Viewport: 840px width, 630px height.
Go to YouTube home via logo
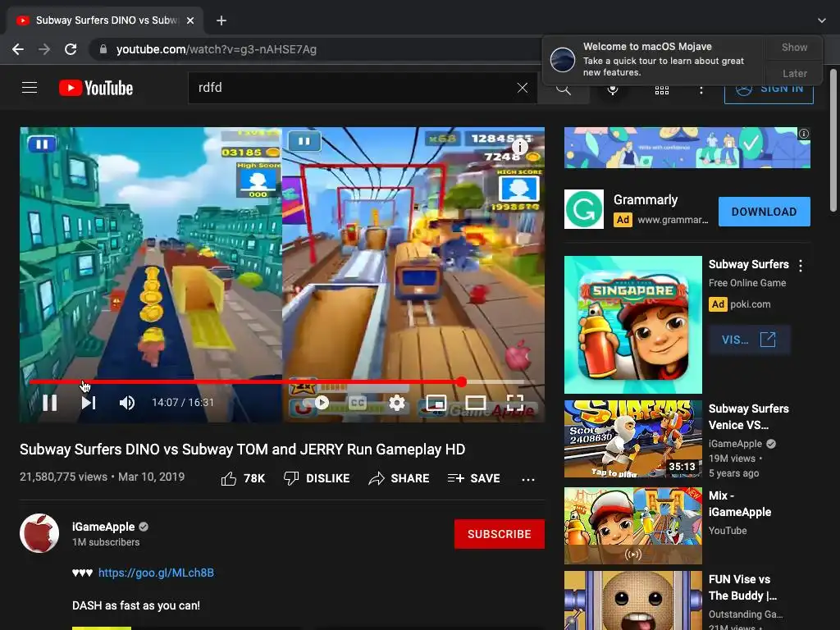96,88
